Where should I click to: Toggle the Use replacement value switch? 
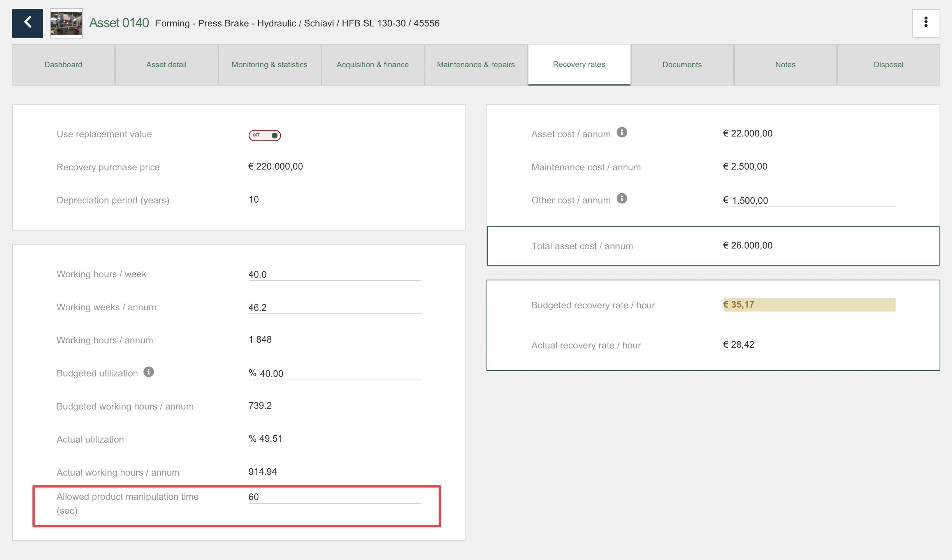pyautogui.click(x=265, y=135)
